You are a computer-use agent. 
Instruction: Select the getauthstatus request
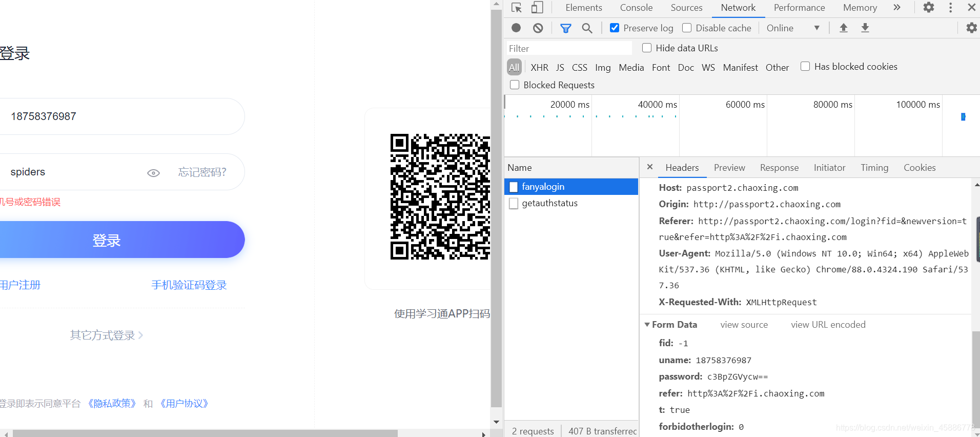click(x=571, y=203)
